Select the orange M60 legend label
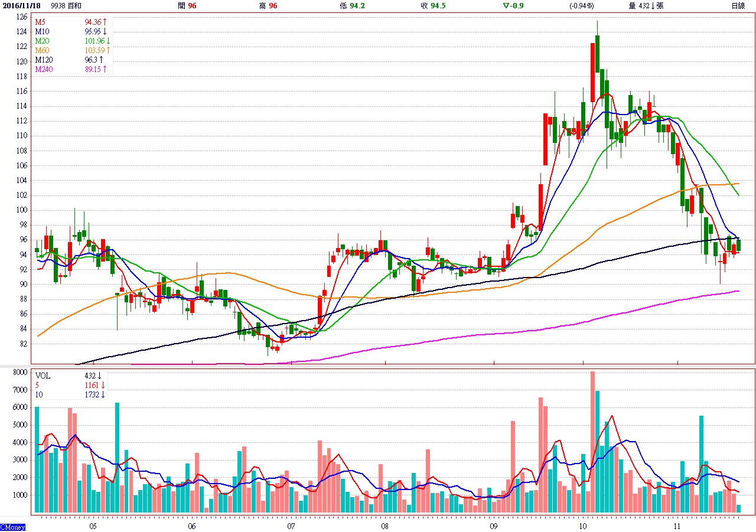The image size is (756, 532). [42, 50]
